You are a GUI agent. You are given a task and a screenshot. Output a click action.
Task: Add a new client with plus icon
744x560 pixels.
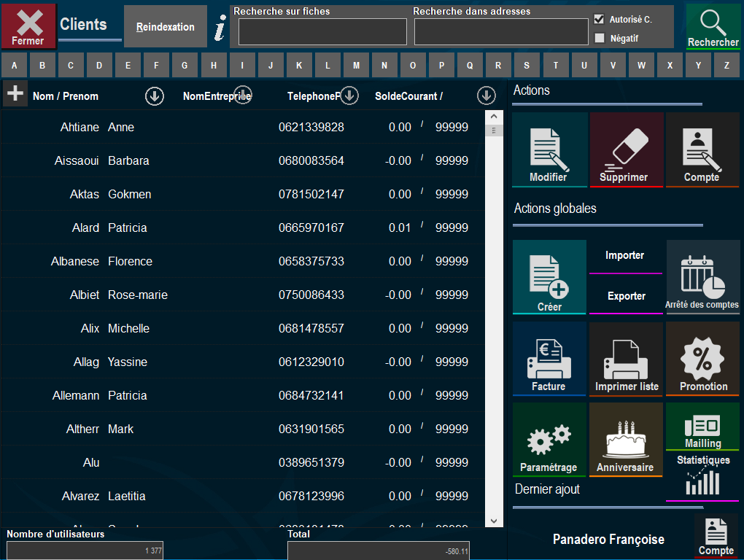point(15,93)
